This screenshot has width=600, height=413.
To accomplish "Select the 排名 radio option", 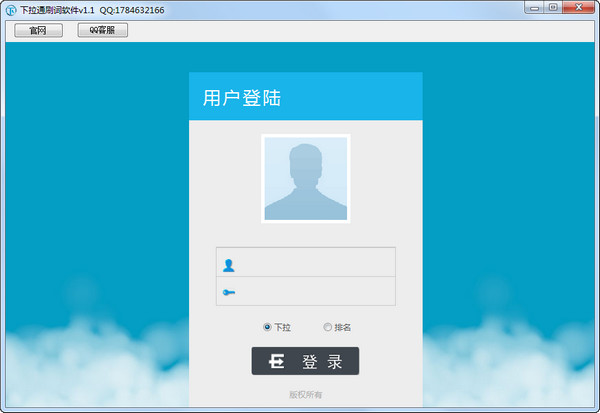I will (327, 327).
